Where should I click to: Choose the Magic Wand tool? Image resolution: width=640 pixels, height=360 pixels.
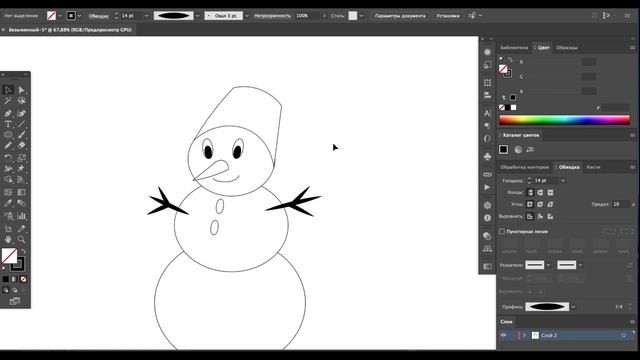coord(8,101)
